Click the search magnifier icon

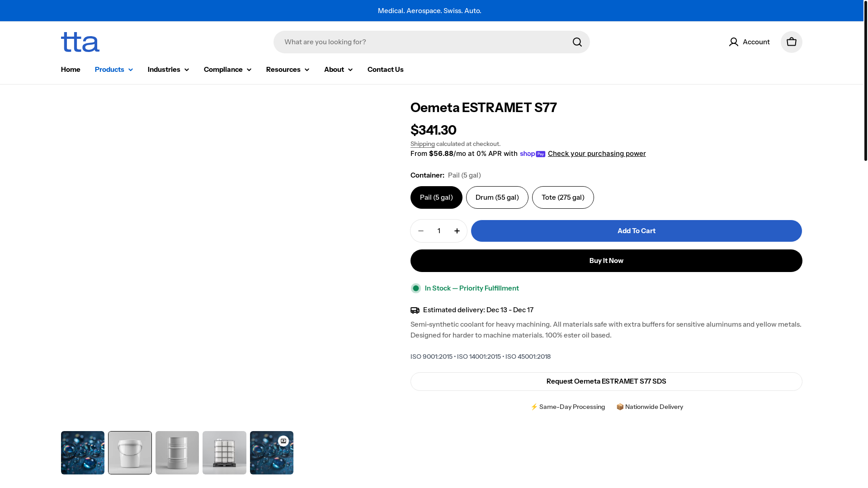(577, 42)
